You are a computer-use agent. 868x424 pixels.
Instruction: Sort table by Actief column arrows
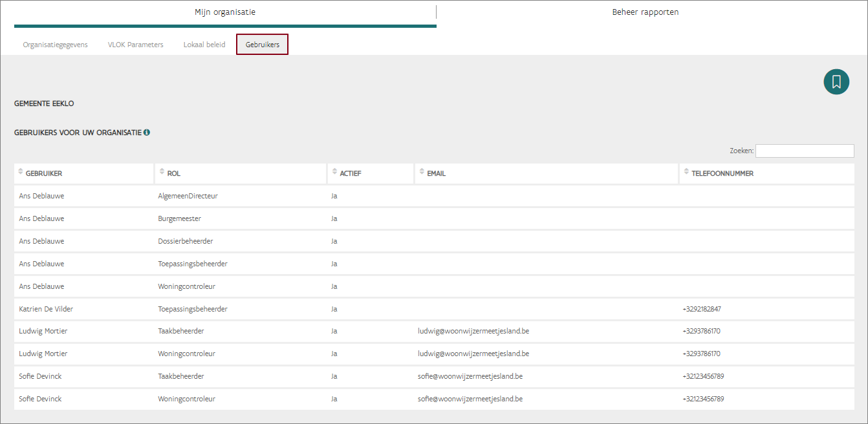[334, 172]
